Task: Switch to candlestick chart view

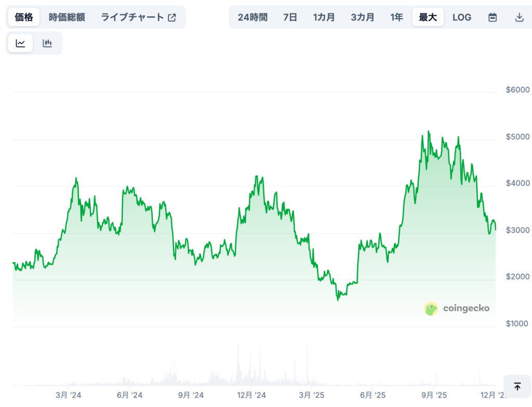Action: click(47, 43)
